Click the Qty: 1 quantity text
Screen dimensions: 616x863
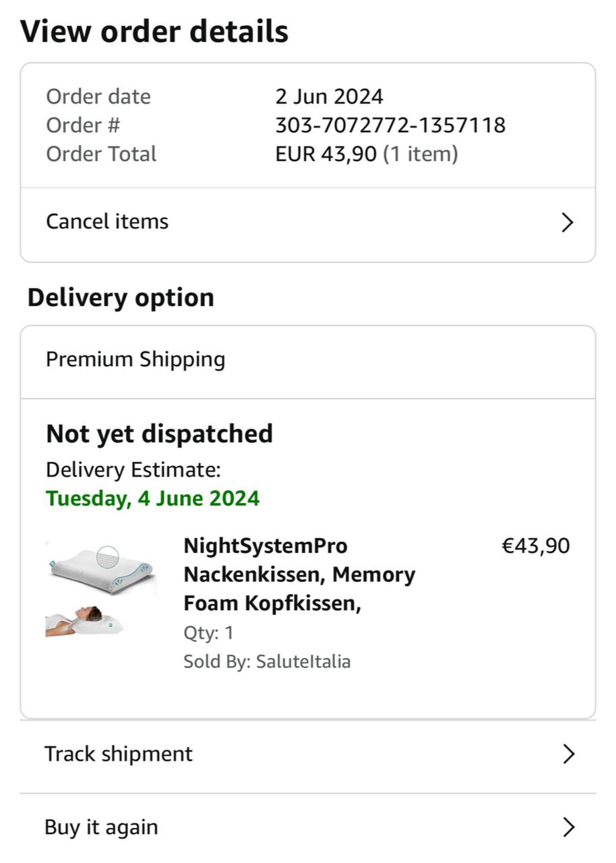pyautogui.click(x=208, y=633)
